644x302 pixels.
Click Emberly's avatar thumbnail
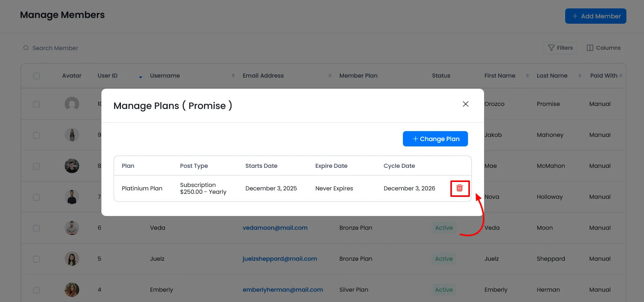pos(72,290)
